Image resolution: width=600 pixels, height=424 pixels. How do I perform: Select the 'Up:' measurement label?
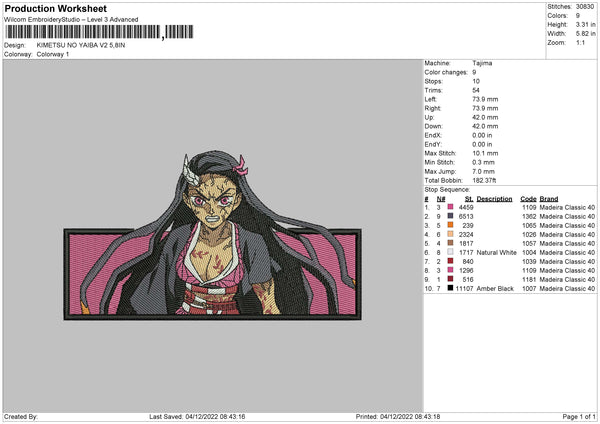[429, 117]
